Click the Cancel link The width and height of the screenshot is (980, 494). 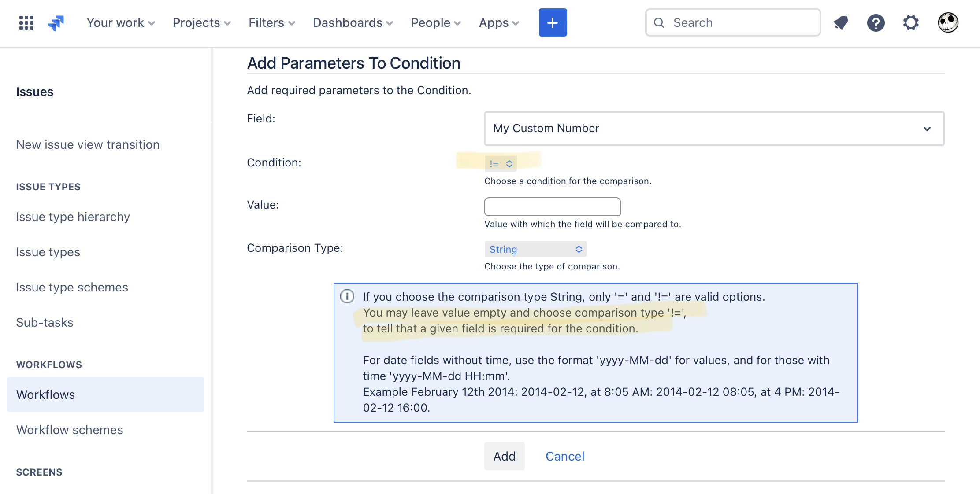pos(565,456)
